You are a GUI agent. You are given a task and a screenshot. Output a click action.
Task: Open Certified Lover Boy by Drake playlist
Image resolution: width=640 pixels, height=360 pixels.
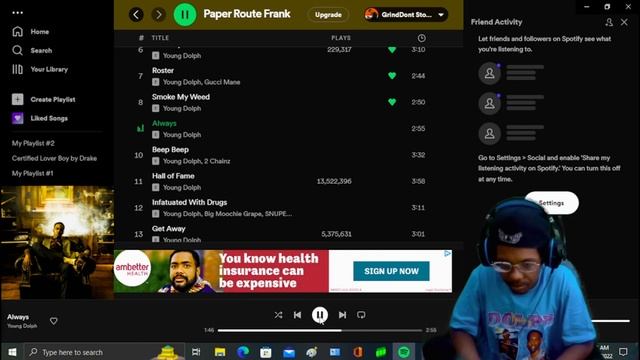tap(54, 158)
